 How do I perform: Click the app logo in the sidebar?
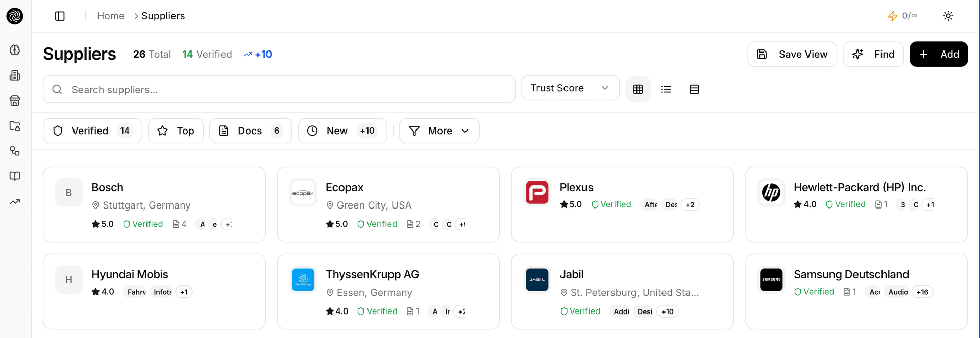tap(15, 16)
